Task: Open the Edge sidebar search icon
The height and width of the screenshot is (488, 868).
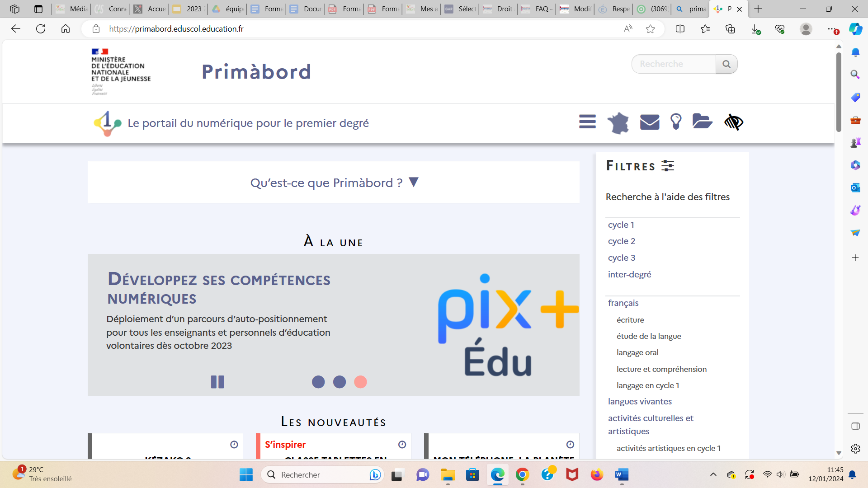Action: click(855, 74)
